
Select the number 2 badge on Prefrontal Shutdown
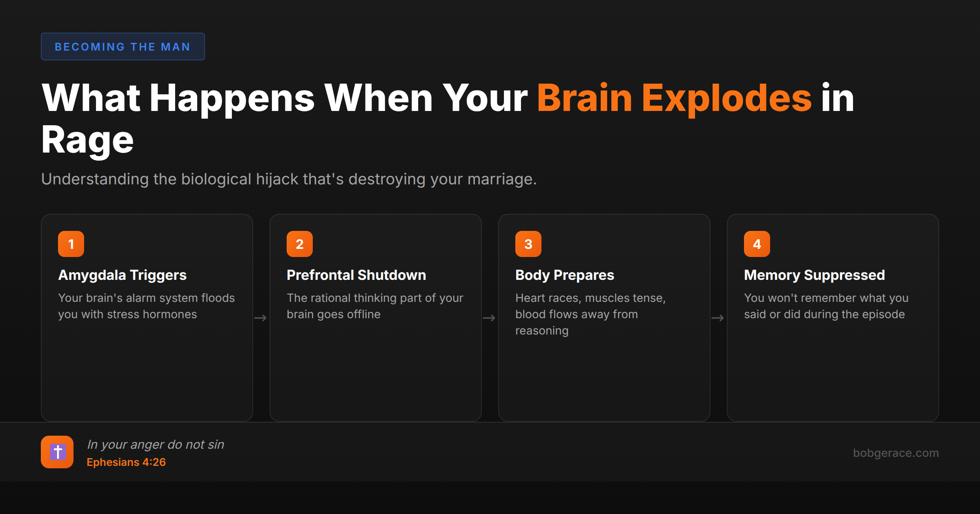click(299, 244)
